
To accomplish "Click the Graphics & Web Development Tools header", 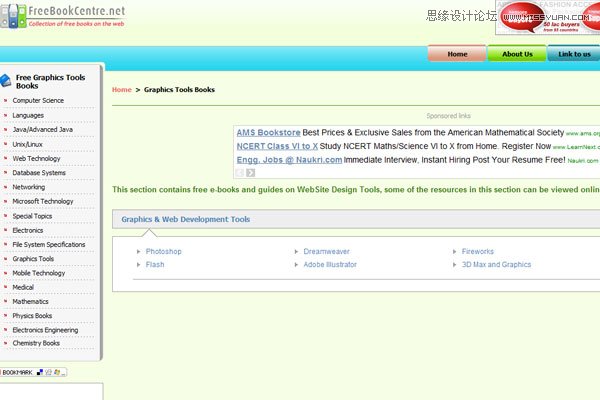I will point(186,219).
